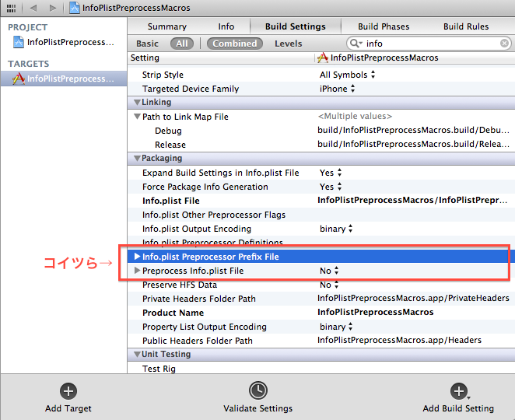
Task: Change Info.plist Output Encoding popup
Action: click(336, 229)
